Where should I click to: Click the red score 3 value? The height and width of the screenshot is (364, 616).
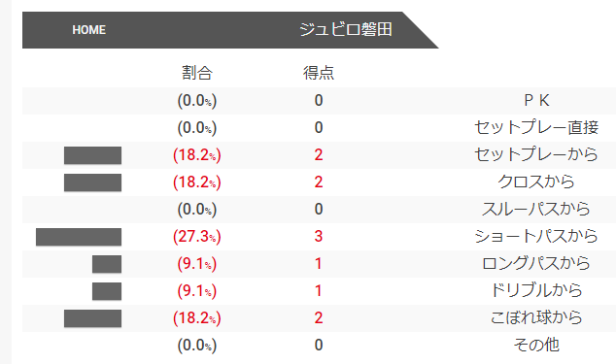coord(319,236)
